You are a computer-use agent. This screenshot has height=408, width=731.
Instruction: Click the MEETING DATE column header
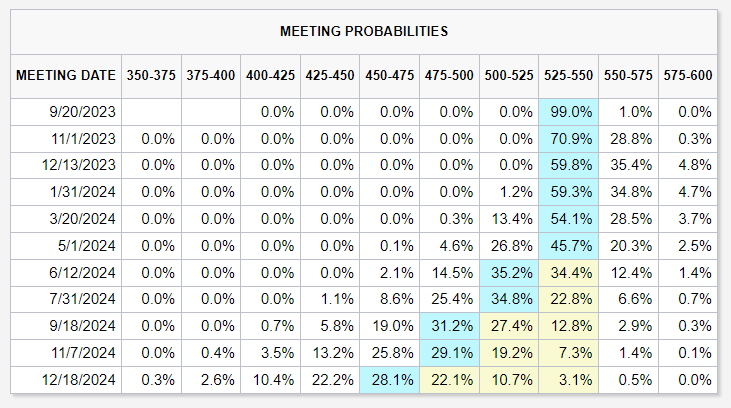pos(65,75)
